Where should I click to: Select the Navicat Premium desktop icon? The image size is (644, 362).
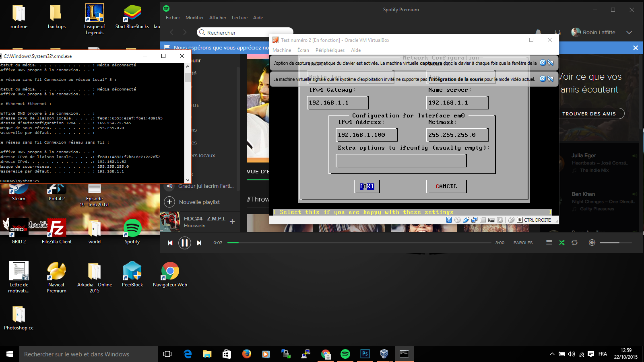56,277
